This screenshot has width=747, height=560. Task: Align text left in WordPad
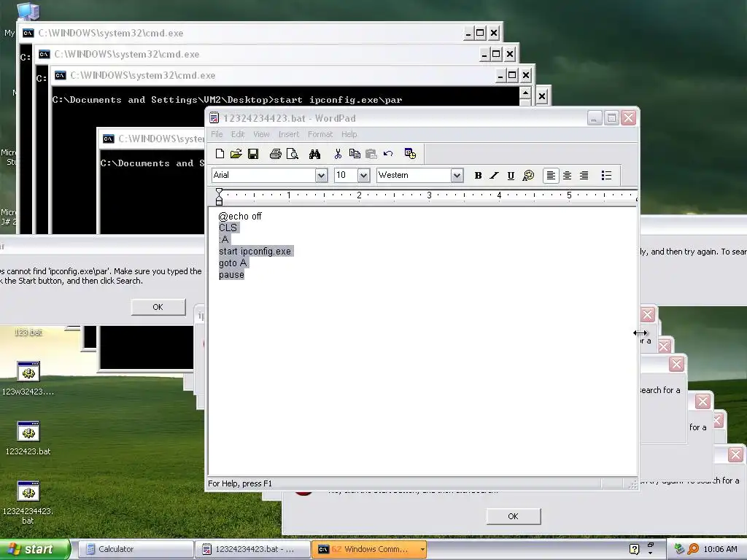tap(550, 175)
